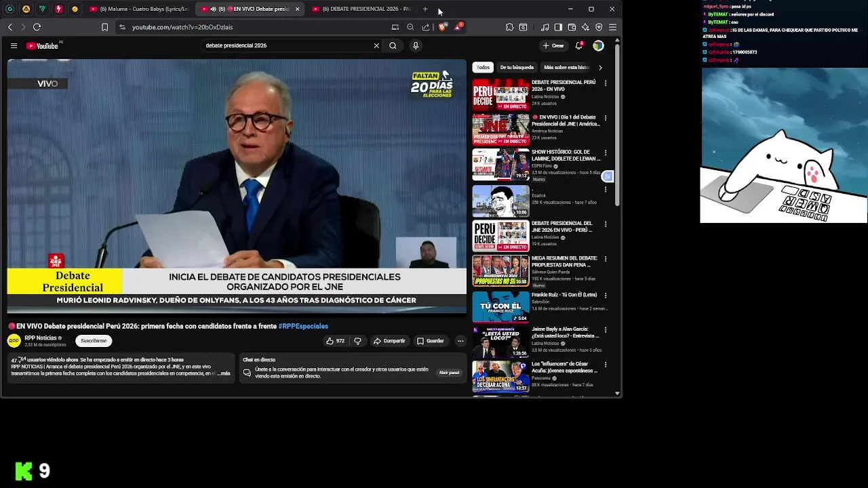Open pinned tab with green V icon
868x488 pixels.
pos(42,9)
